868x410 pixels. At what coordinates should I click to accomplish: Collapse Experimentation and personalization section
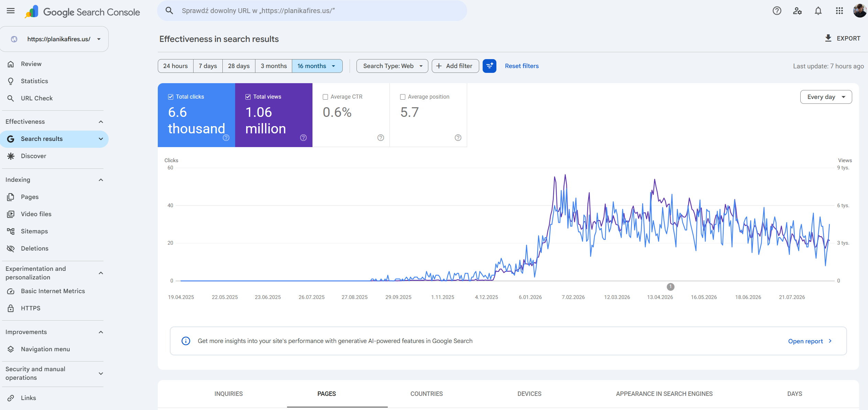tap(101, 273)
